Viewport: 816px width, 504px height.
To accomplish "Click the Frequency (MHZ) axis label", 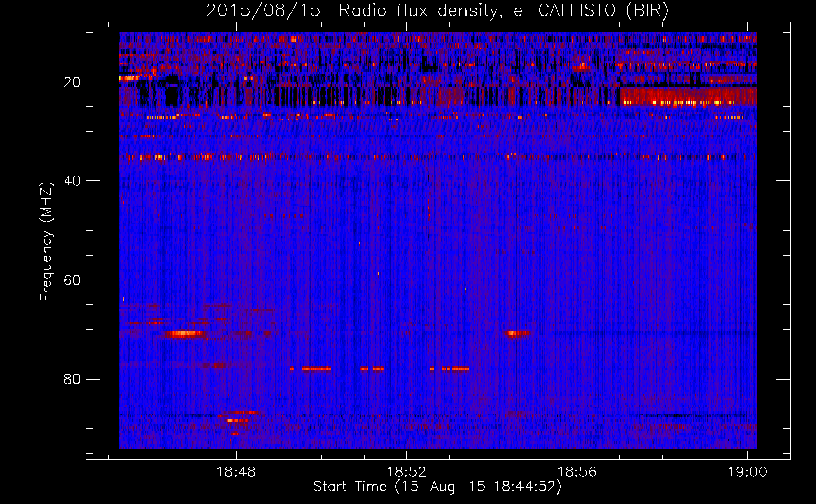I will coord(46,242).
